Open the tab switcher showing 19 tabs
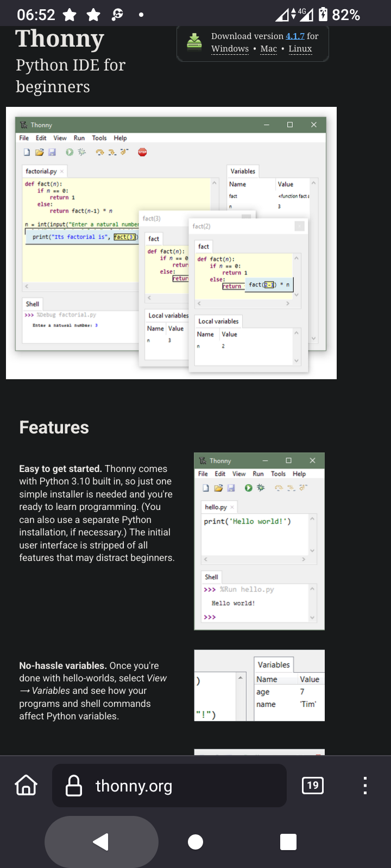The width and height of the screenshot is (391, 868). pyautogui.click(x=313, y=786)
